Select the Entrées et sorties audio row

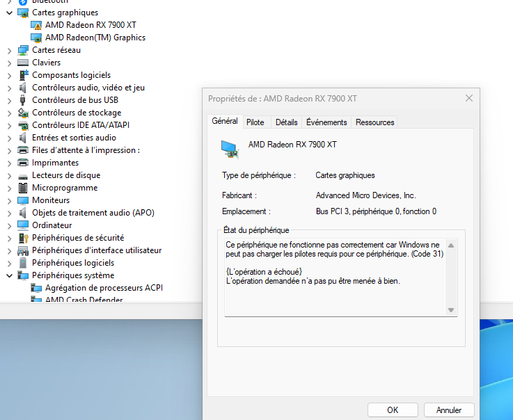pos(74,138)
